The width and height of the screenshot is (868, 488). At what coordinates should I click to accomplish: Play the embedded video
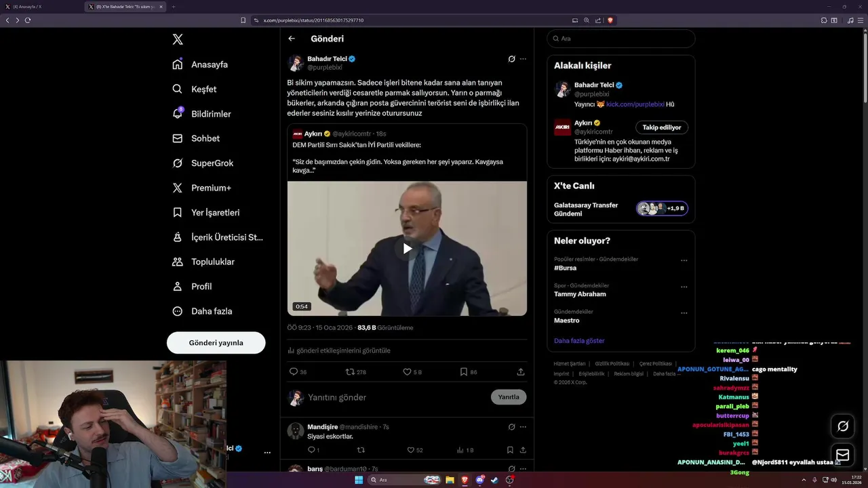tap(407, 248)
